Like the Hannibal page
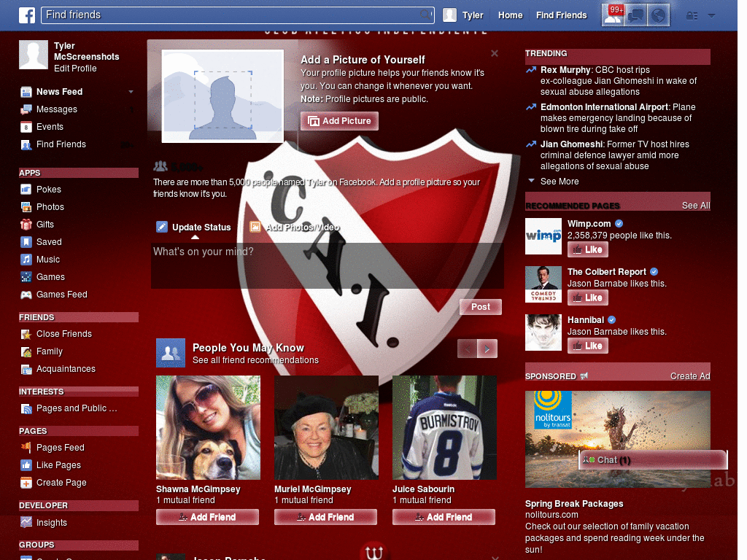Image resolution: width=747 pixels, height=560 pixels. (588, 346)
